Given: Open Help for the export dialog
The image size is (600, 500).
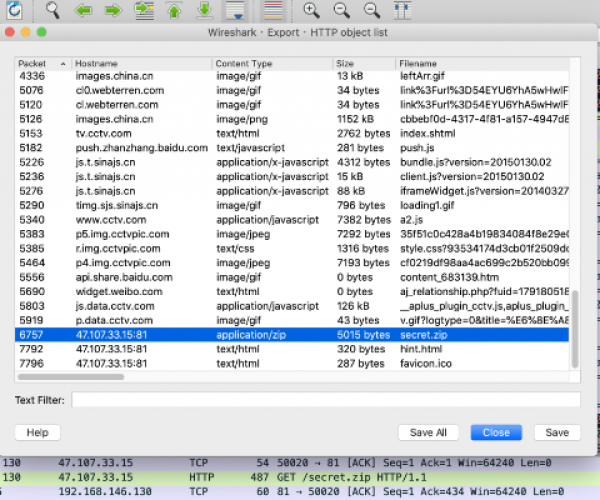Looking at the screenshot, I should pyautogui.click(x=37, y=433).
